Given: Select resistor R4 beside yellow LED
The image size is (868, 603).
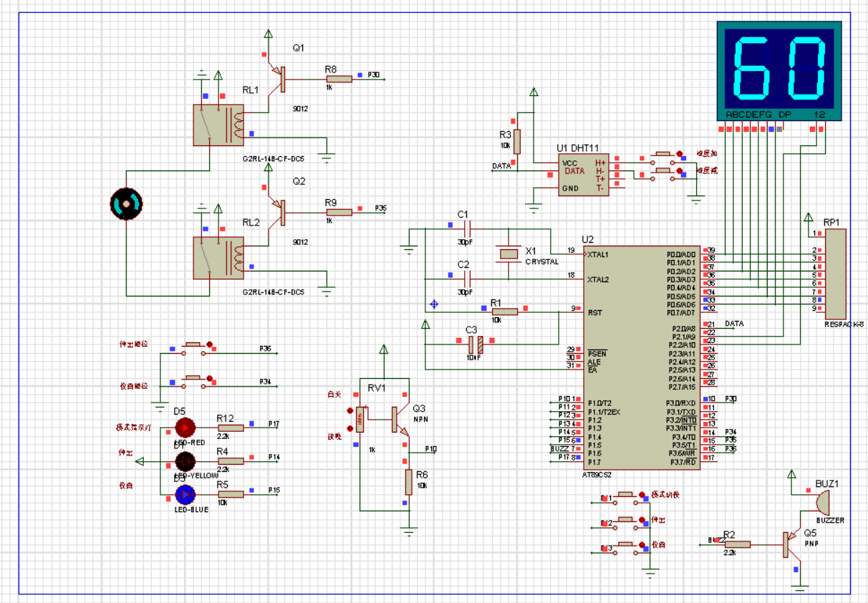Looking at the screenshot, I should click(231, 460).
